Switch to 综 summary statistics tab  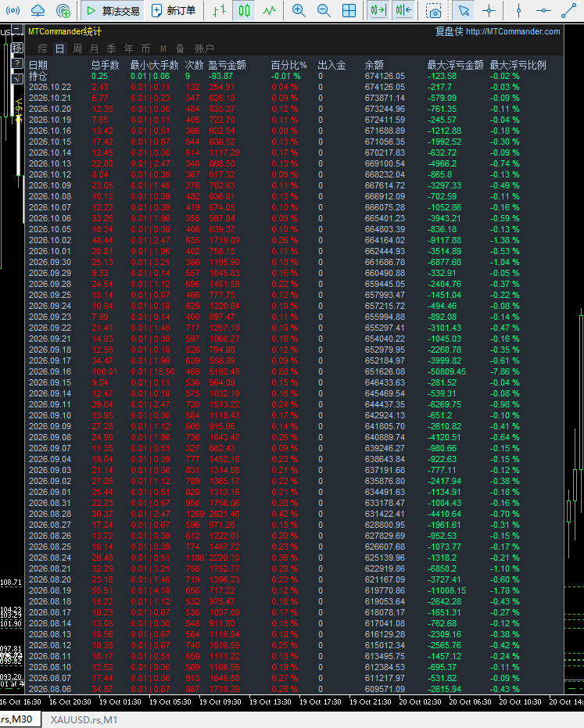(x=42, y=48)
